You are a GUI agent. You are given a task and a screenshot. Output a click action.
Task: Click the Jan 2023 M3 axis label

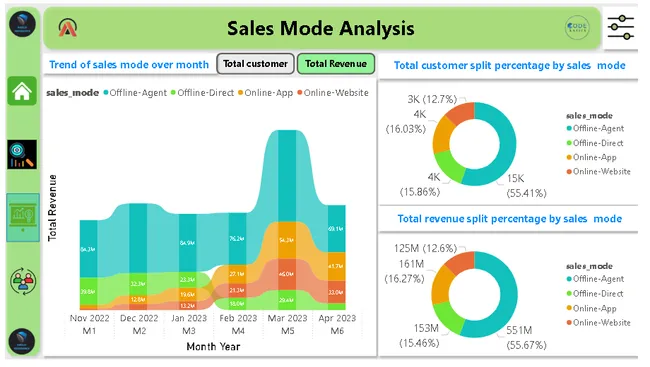tap(189, 324)
